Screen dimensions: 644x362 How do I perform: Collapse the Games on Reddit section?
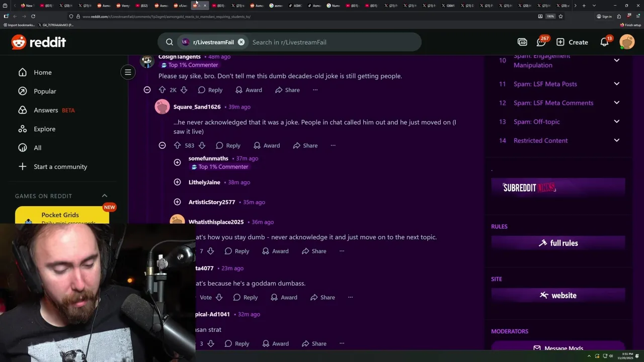pos(105,196)
